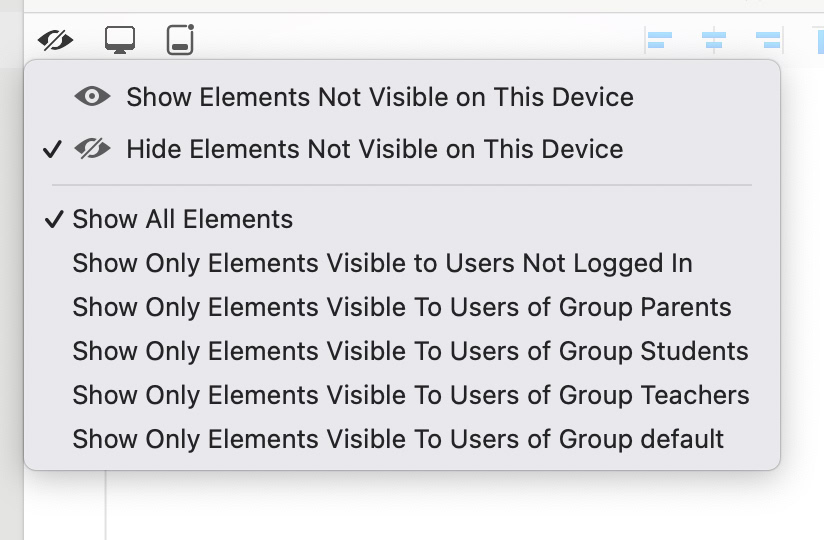Click the crossed-out eye icon in menu
Image resolution: width=824 pixels, height=540 pixels.
(92, 149)
